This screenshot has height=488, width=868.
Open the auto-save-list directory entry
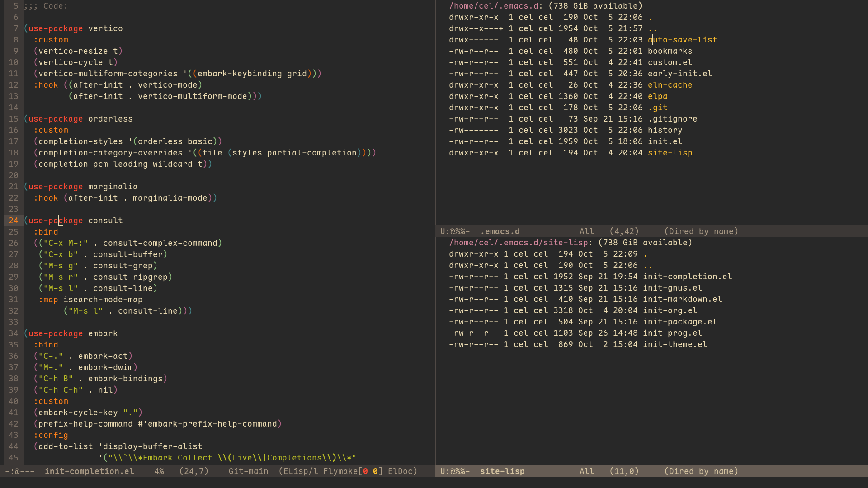(683, 40)
